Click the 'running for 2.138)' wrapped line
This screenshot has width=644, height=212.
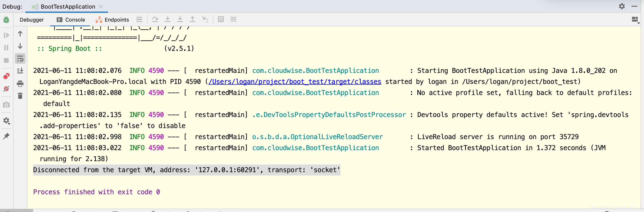pyautogui.click(x=74, y=159)
